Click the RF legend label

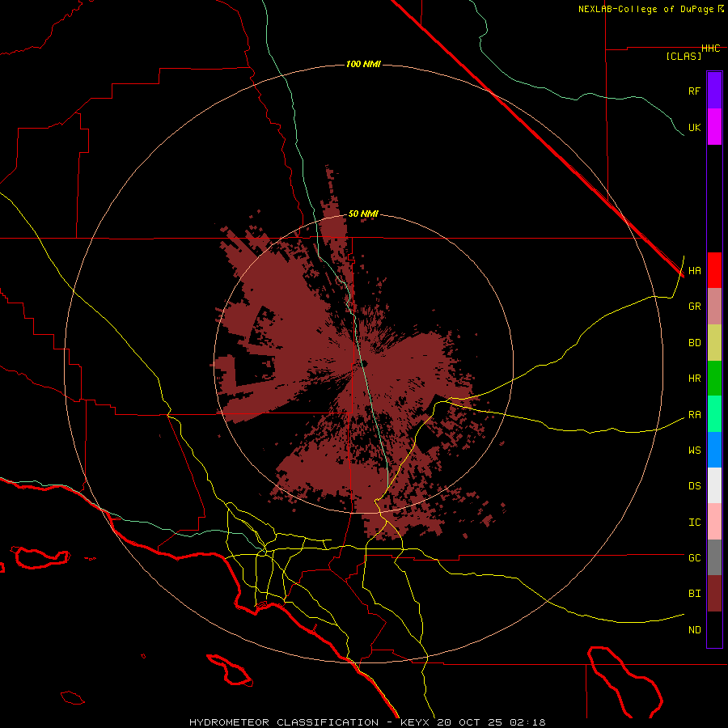pyautogui.click(x=694, y=91)
